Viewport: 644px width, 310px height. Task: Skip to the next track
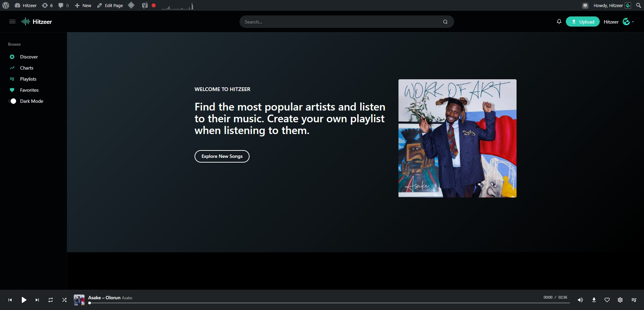(x=37, y=300)
